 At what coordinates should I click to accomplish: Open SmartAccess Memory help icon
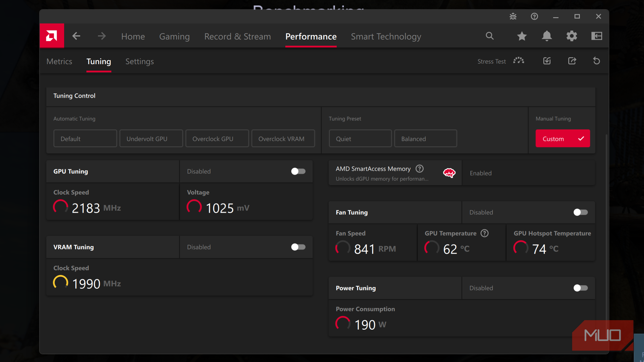click(420, 169)
